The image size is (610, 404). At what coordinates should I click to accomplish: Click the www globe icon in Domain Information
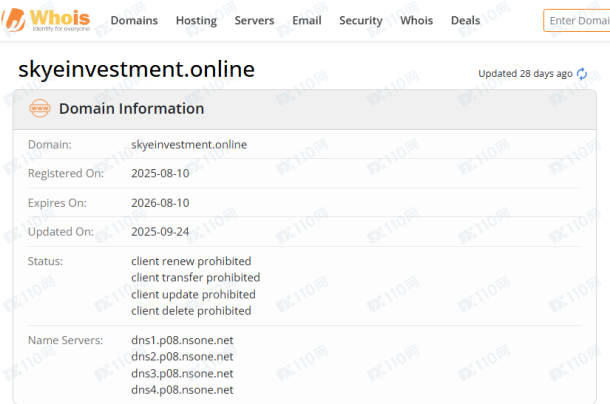(x=40, y=109)
